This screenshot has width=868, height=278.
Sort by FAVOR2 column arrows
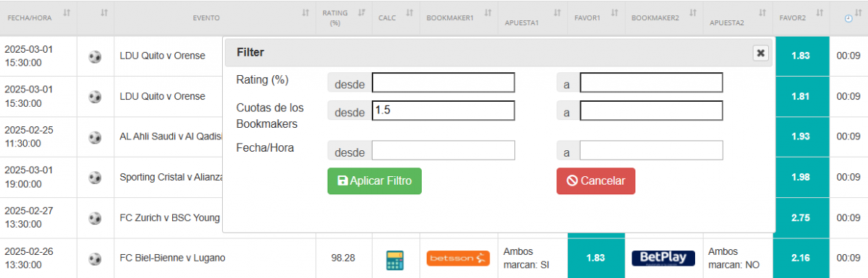point(819,13)
